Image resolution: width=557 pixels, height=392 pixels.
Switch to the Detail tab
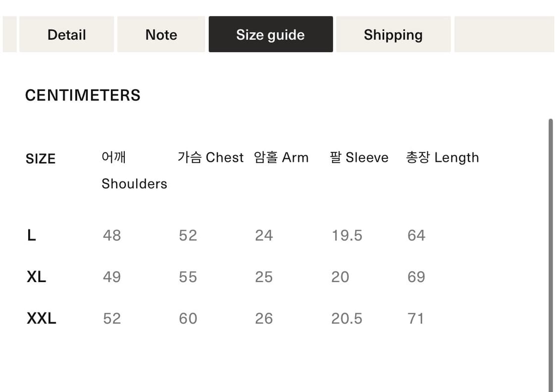pos(66,34)
